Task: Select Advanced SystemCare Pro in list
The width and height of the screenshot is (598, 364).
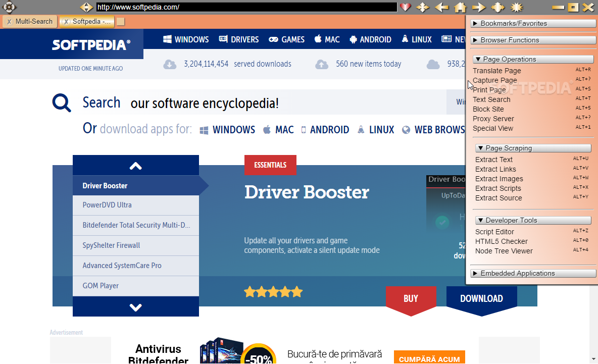Action: point(136,266)
